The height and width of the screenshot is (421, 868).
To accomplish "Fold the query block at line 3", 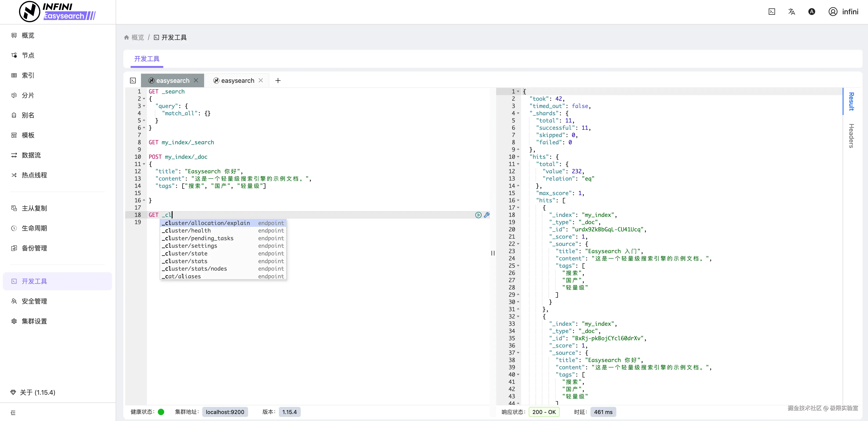I will 144,106.
